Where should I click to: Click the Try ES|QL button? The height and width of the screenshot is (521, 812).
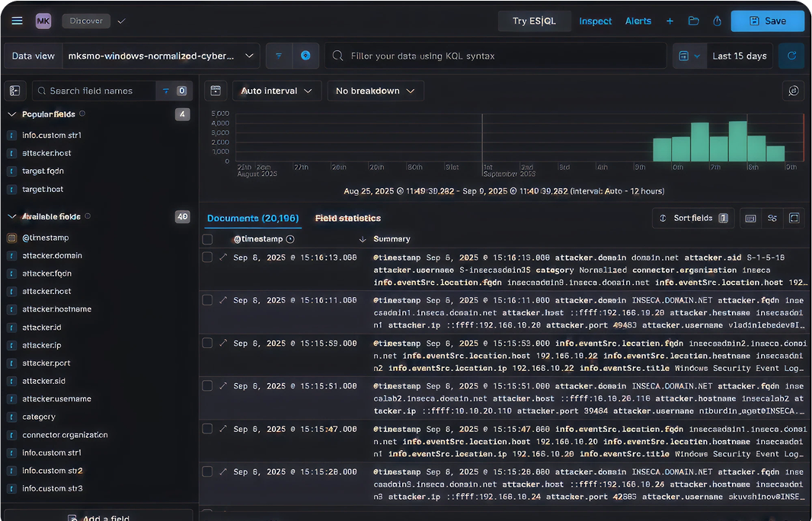tap(534, 21)
